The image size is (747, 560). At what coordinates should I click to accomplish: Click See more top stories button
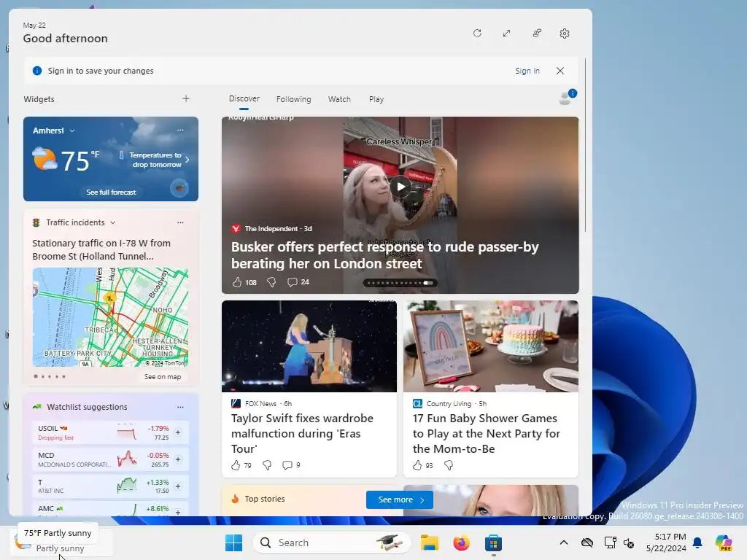[400, 499]
